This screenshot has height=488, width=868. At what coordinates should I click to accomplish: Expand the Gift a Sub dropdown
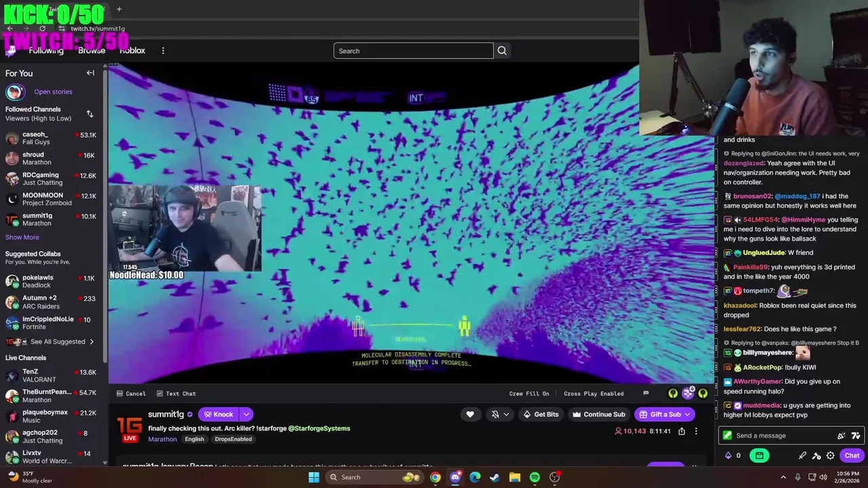tap(688, 414)
